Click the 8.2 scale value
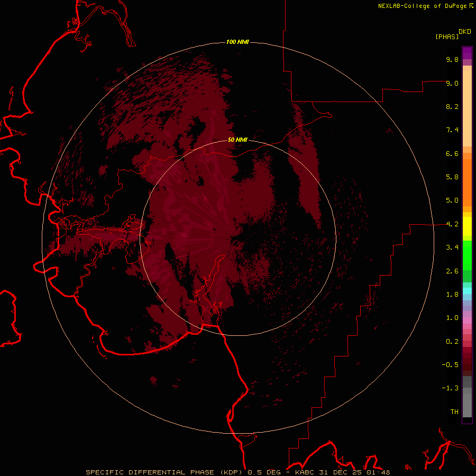Screen dimensions: 476x476 [x=452, y=106]
